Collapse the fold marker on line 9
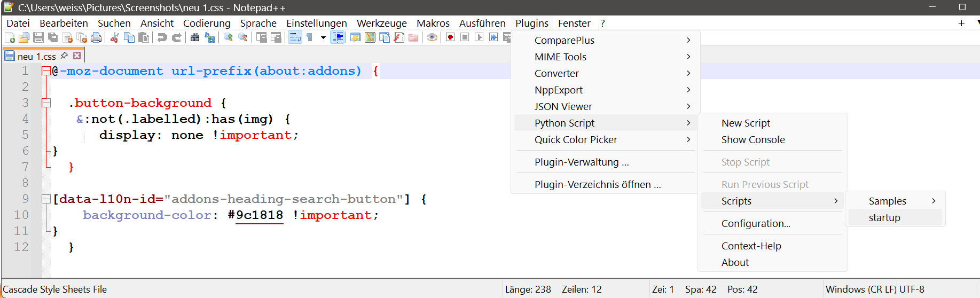 click(46, 199)
